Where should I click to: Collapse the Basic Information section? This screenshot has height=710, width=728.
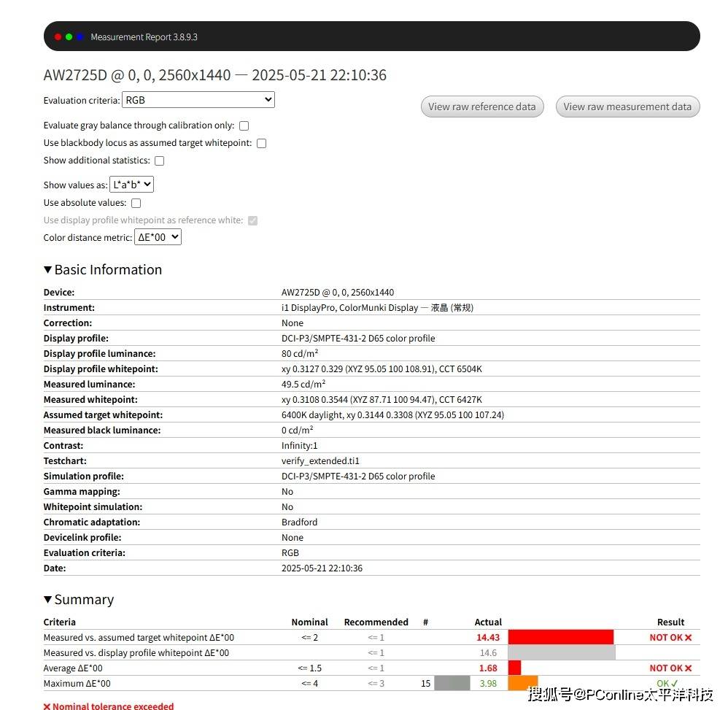coord(48,270)
